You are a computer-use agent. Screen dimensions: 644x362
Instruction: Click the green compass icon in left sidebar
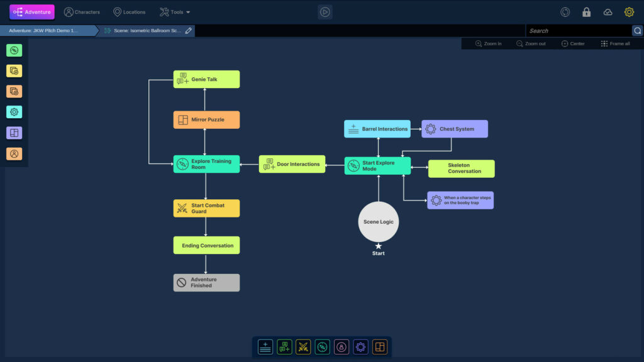click(14, 50)
